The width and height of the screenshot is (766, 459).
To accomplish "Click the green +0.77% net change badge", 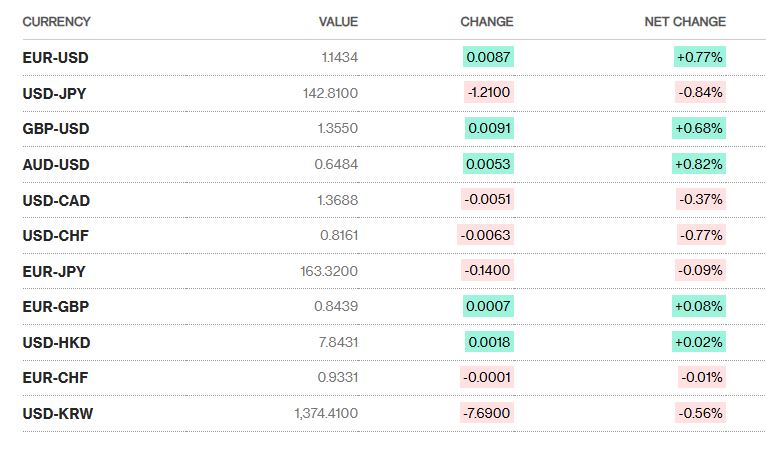I will [x=699, y=58].
